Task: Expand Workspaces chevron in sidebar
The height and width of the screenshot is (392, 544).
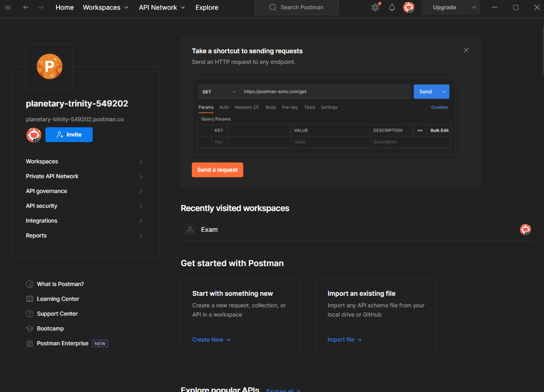Action: coord(141,162)
